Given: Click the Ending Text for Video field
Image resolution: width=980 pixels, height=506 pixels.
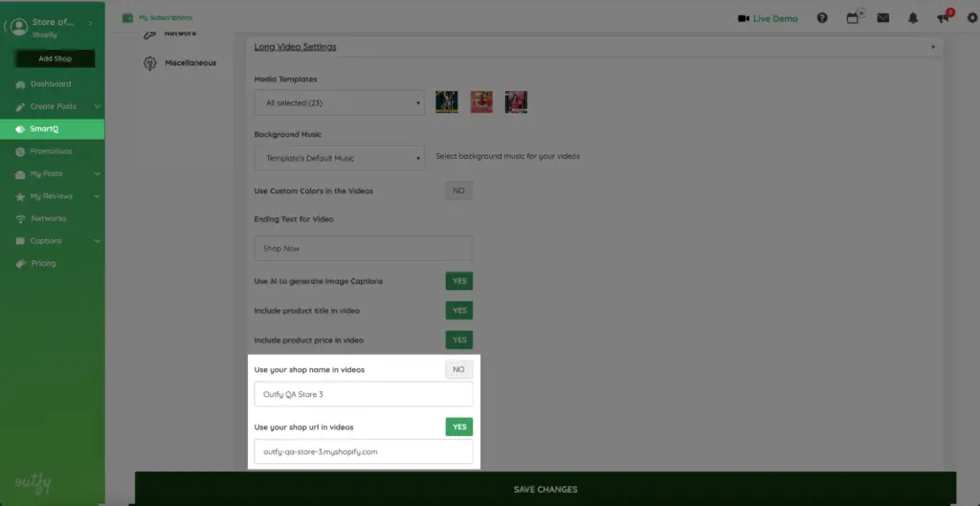Looking at the screenshot, I should pos(364,249).
